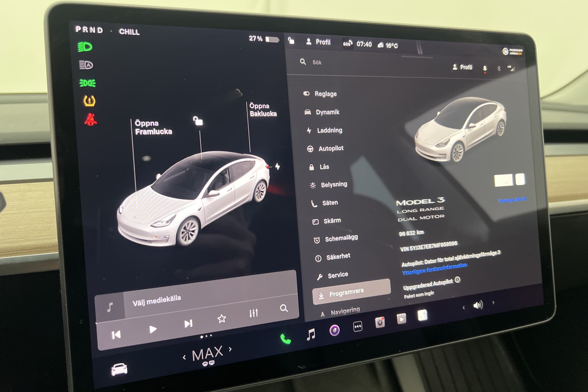Toggle the charge port lightning icon

(277, 166)
